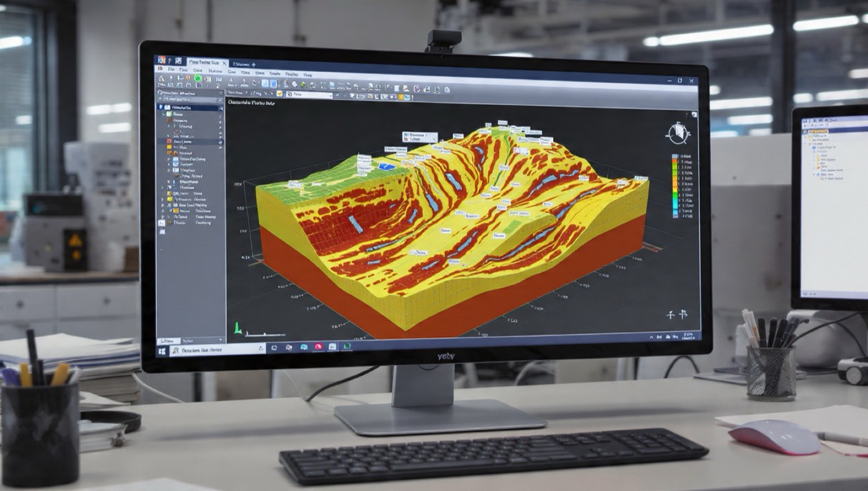Screen dimensions: 868x491
Task: Focus the Windows taskbar search box
Action: click(218, 350)
